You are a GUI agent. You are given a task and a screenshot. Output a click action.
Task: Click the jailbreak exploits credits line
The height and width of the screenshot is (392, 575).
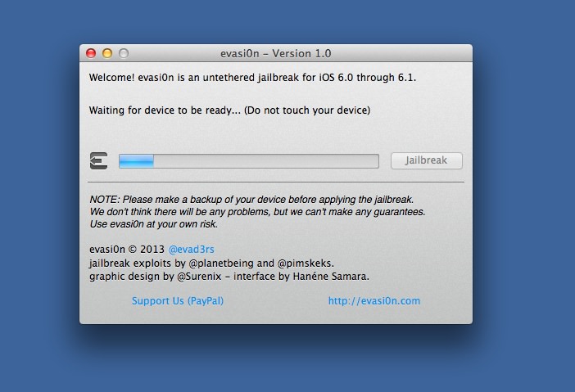click(x=211, y=264)
